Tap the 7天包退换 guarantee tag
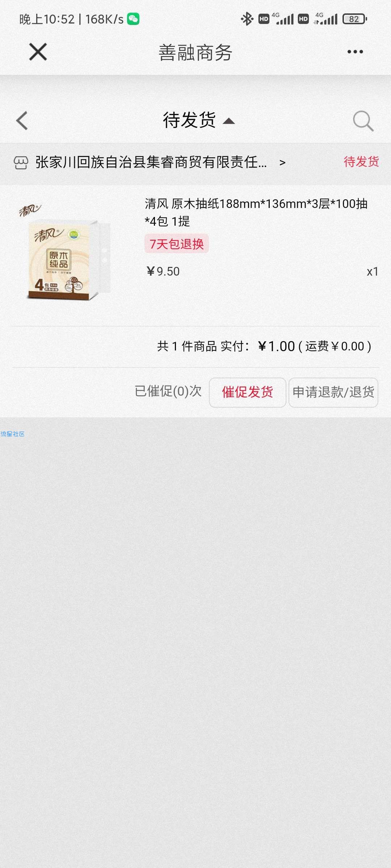The width and height of the screenshot is (391, 868). pos(177,244)
